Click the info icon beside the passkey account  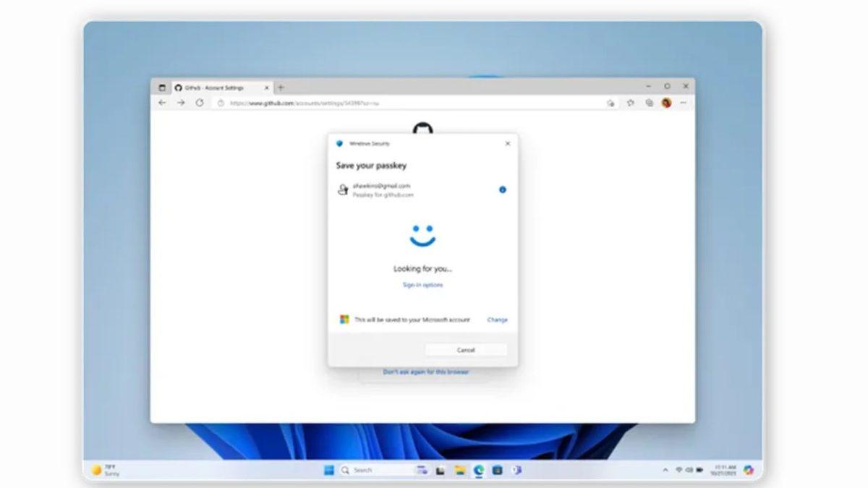[x=503, y=189]
